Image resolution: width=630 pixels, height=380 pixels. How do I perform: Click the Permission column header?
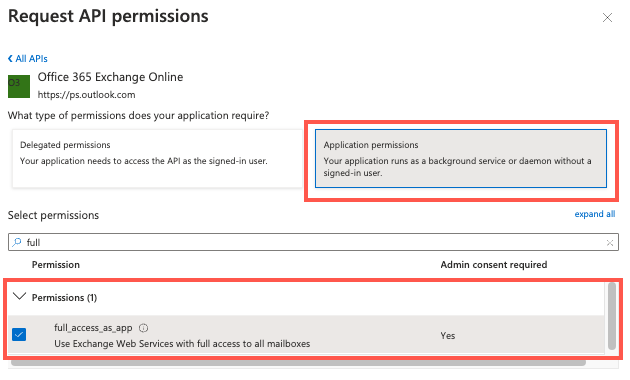click(56, 265)
